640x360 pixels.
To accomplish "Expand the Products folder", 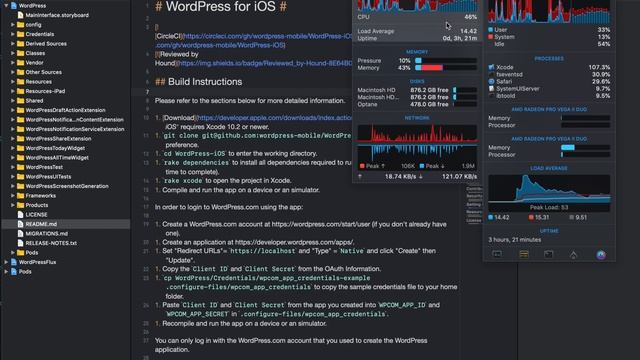I will [13, 205].
